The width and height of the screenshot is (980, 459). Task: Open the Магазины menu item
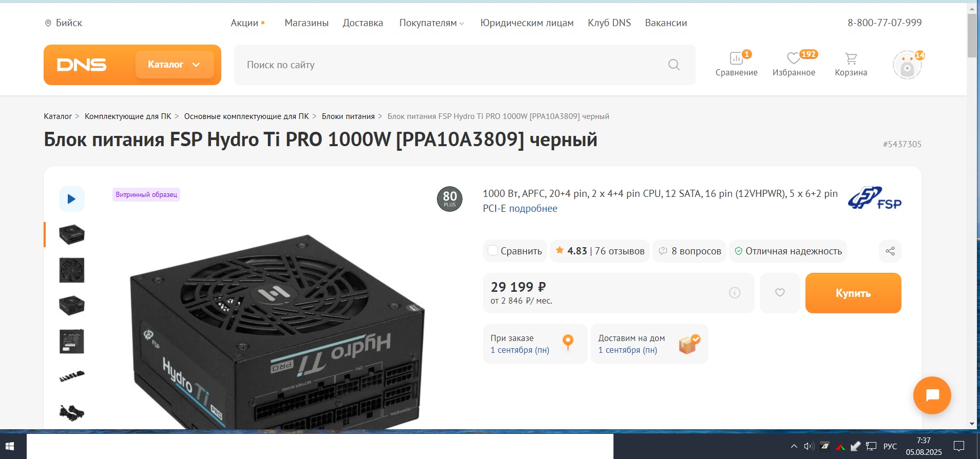[x=306, y=23]
